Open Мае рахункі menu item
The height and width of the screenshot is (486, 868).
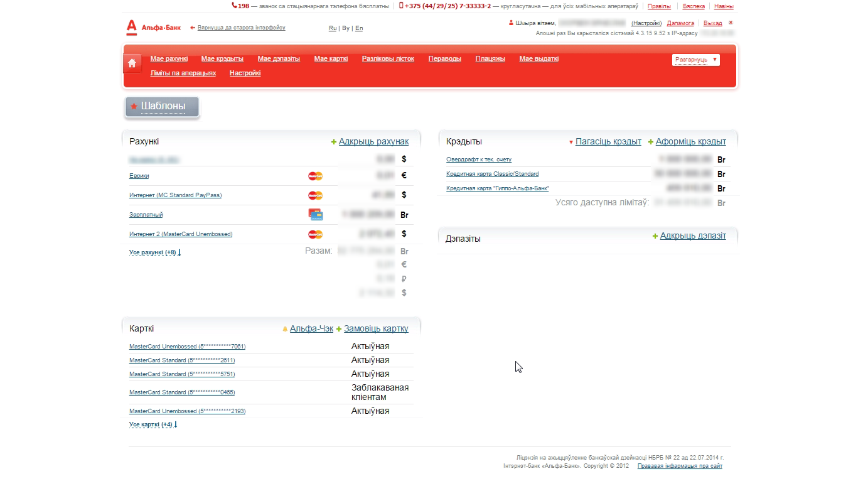click(x=169, y=58)
